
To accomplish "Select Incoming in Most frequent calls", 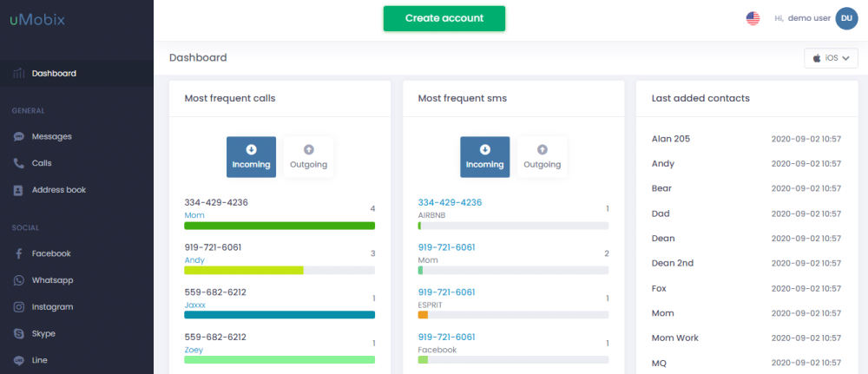I will tap(252, 157).
